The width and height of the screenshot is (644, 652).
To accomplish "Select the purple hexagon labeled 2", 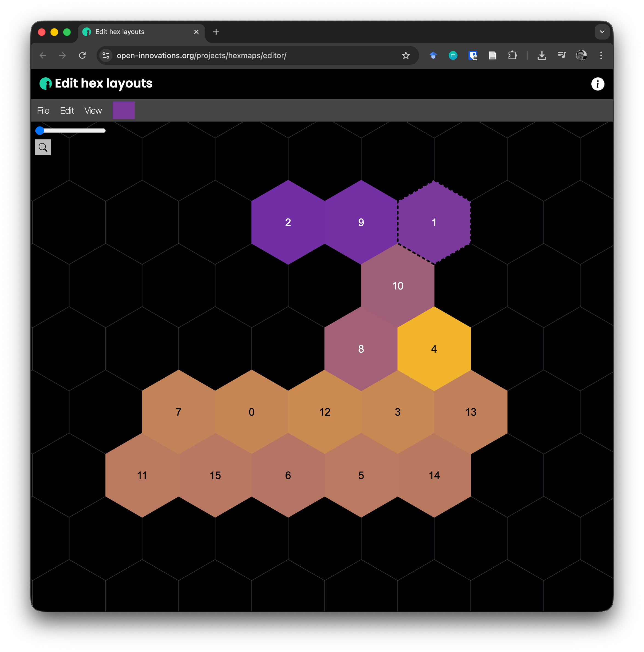I will (x=288, y=222).
